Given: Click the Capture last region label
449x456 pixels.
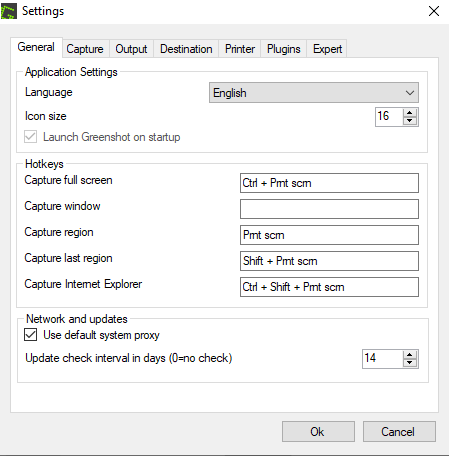Looking at the screenshot, I should point(68,258).
